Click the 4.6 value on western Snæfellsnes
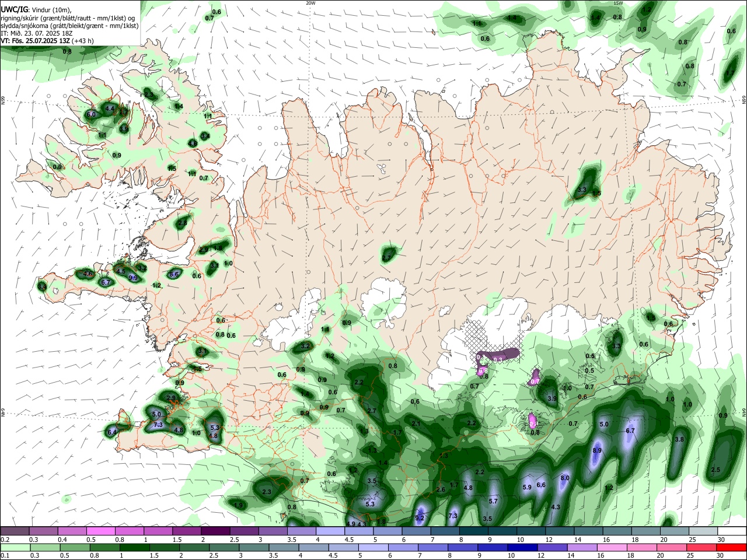The height and width of the screenshot is (560, 747). tap(88, 274)
